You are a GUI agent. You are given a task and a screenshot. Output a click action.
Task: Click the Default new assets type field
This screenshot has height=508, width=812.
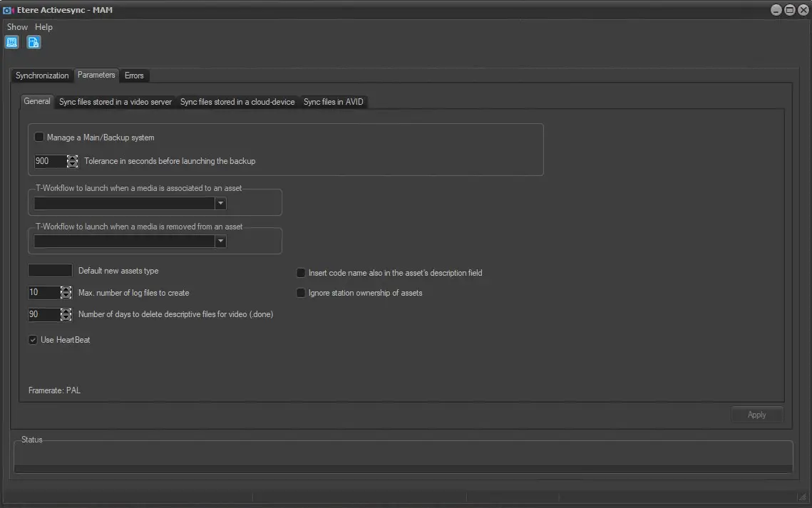(x=50, y=271)
